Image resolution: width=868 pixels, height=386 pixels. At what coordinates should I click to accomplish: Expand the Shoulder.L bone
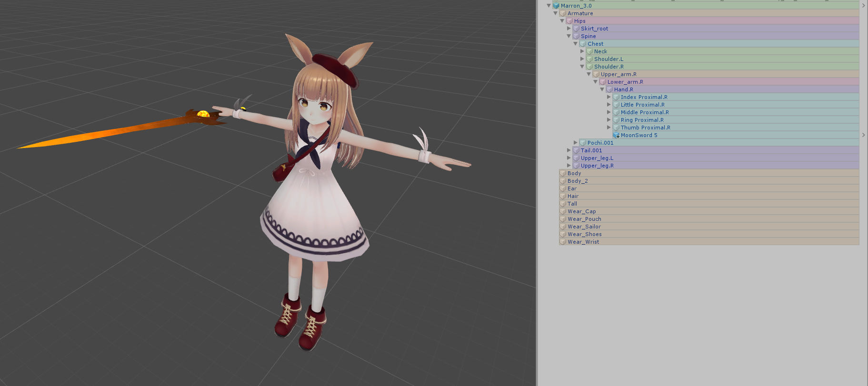tap(582, 59)
